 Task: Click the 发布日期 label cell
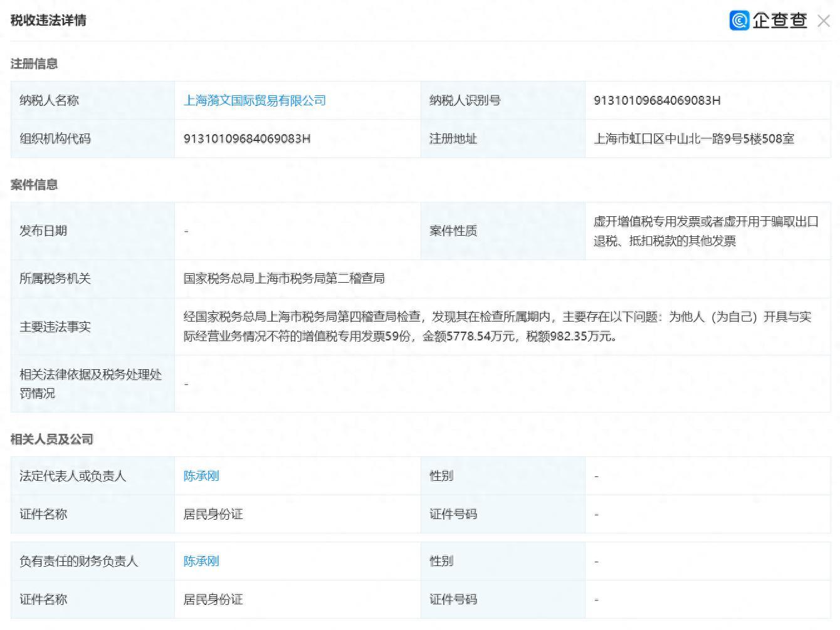coord(93,231)
